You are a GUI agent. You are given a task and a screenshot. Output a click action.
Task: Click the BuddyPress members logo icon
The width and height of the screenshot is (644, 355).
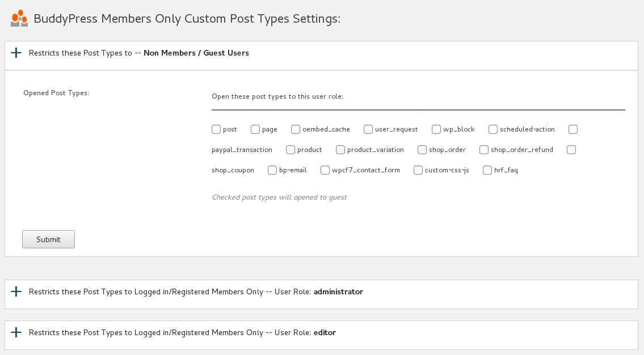tap(19, 18)
